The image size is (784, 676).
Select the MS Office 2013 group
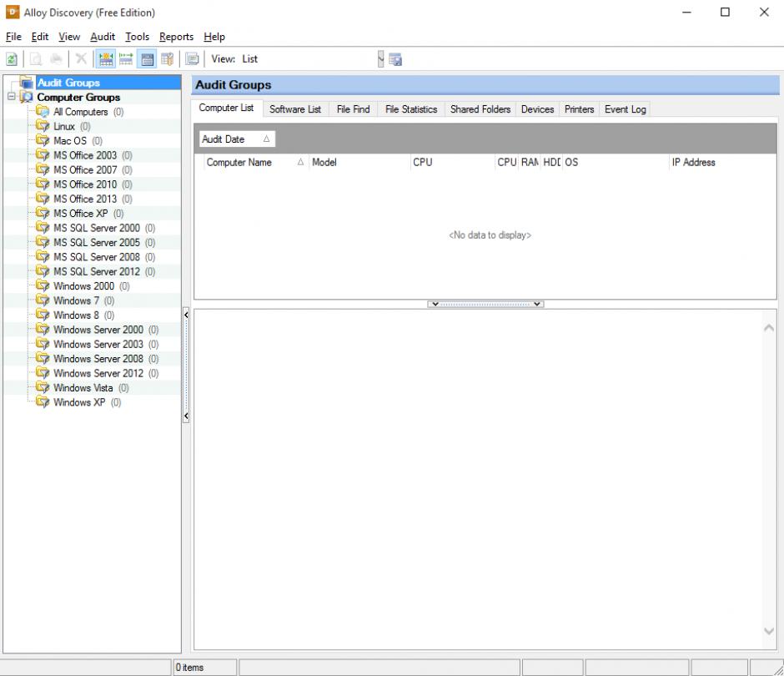click(85, 199)
